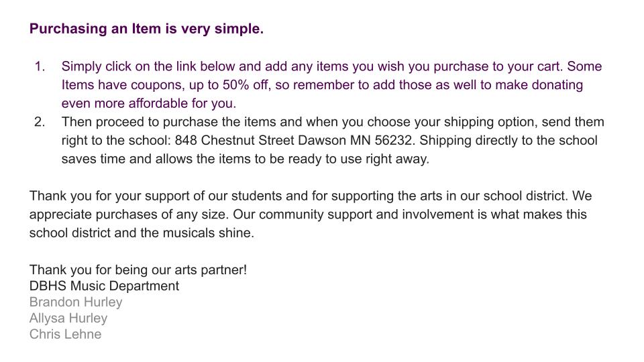Click the signature 'DBHS Music Department'

(x=105, y=286)
